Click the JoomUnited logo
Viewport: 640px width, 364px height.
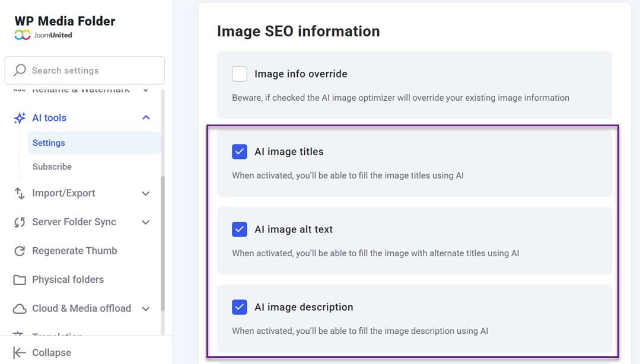(43, 35)
